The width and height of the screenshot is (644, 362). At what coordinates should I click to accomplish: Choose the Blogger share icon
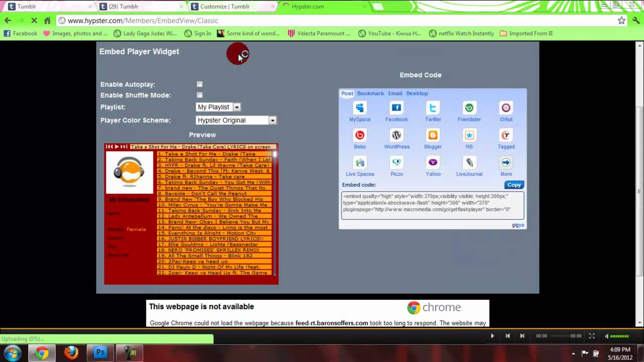[x=433, y=135]
